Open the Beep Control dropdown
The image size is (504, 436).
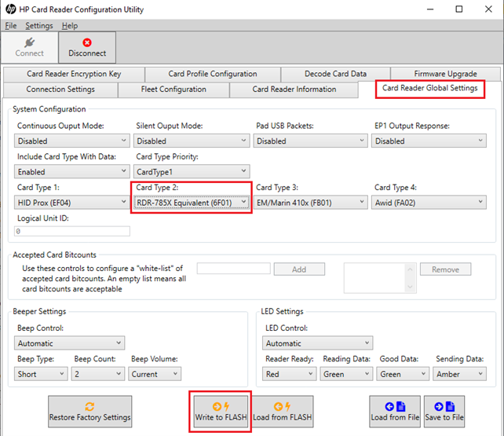tap(69, 343)
